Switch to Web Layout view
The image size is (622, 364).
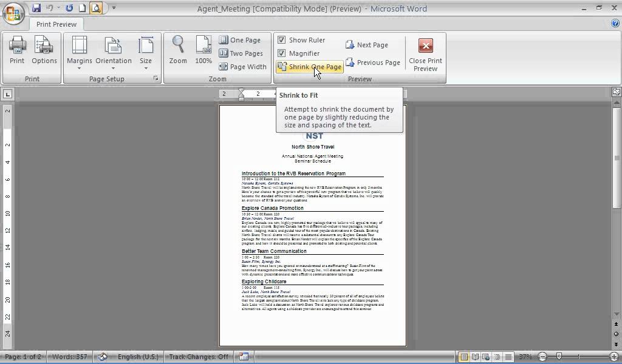[x=486, y=357]
